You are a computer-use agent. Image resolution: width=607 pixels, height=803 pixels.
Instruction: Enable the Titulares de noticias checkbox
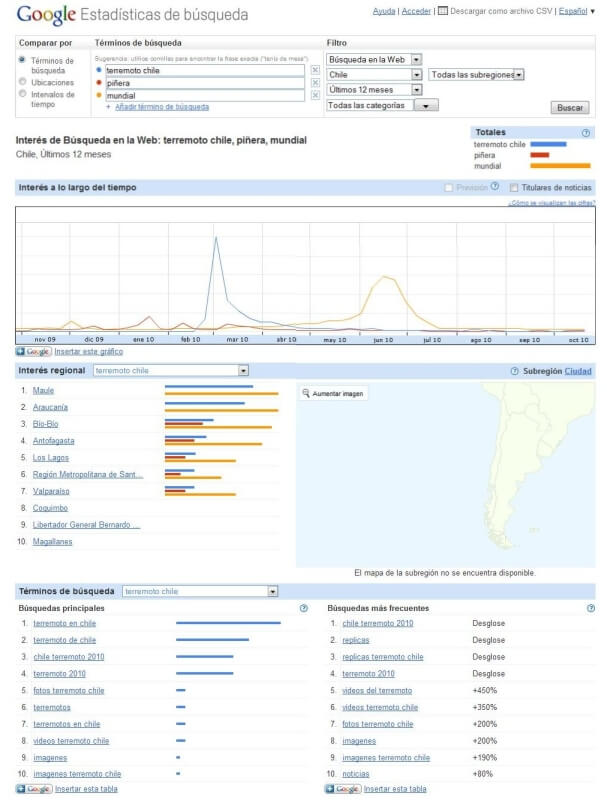click(x=514, y=188)
